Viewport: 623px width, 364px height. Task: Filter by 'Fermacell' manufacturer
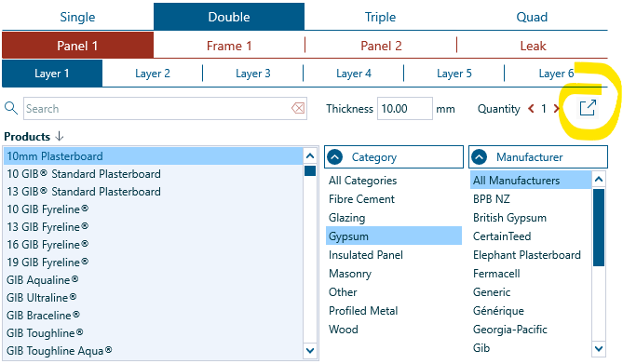pyautogui.click(x=531, y=274)
